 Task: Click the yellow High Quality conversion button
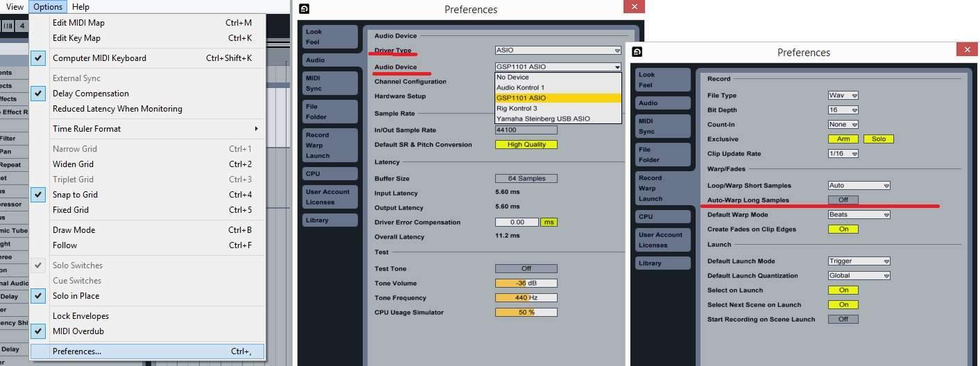tap(526, 145)
